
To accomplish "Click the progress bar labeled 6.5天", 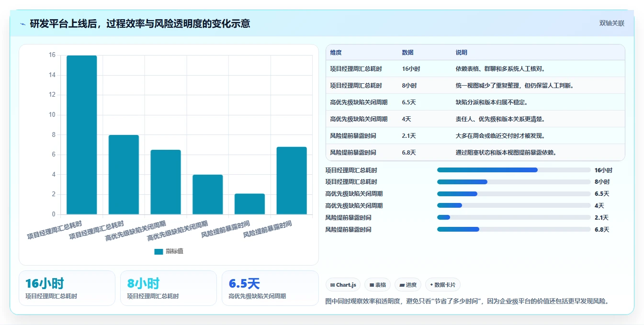I will [514, 194].
